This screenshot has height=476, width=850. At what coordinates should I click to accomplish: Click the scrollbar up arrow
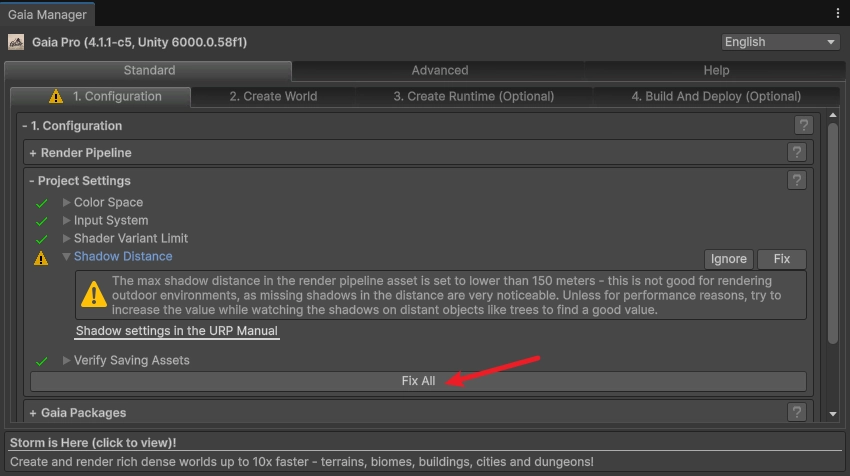(833, 115)
